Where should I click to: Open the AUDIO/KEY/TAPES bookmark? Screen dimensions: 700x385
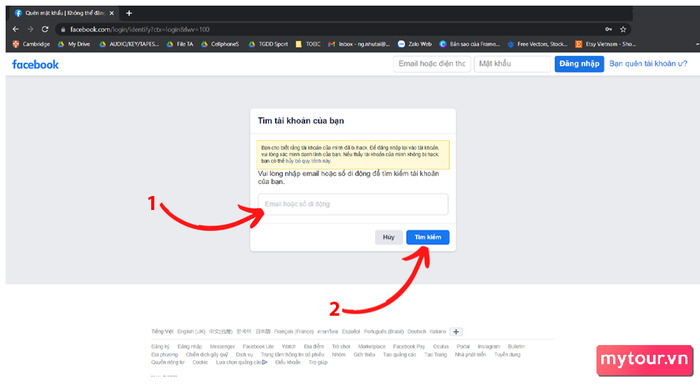pyautogui.click(x=129, y=44)
